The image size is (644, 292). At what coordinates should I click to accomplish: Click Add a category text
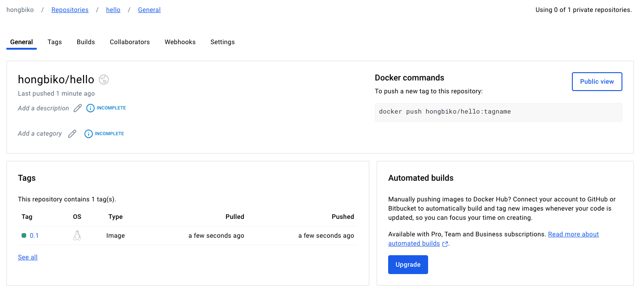click(40, 133)
